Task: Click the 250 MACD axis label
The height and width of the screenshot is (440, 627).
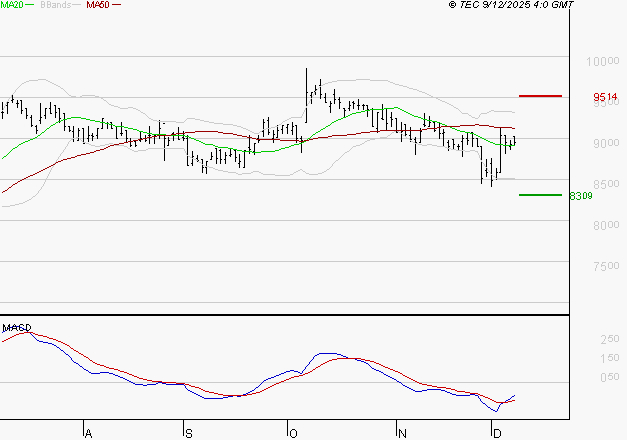Action: click(x=610, y=339)
